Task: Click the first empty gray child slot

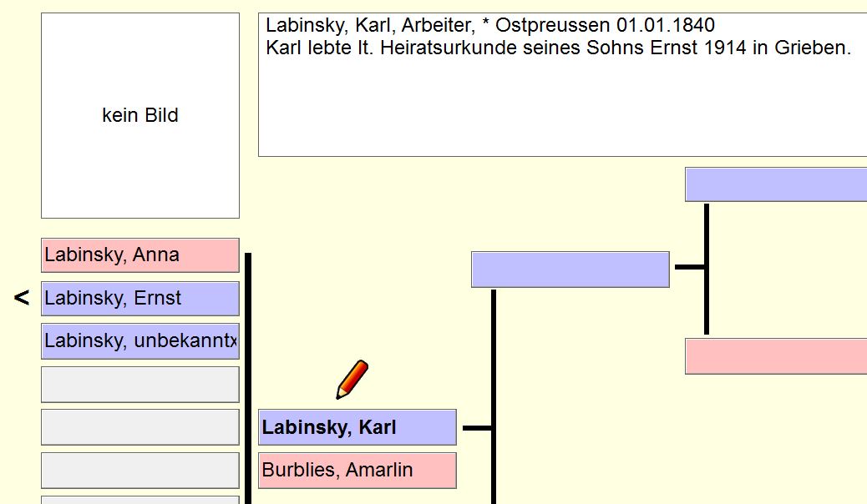Action: [140, 384]
